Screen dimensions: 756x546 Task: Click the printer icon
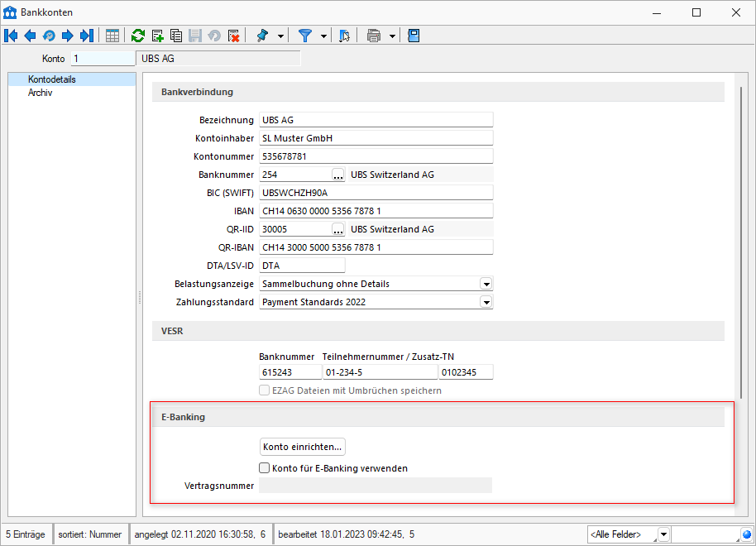(374, 36)
